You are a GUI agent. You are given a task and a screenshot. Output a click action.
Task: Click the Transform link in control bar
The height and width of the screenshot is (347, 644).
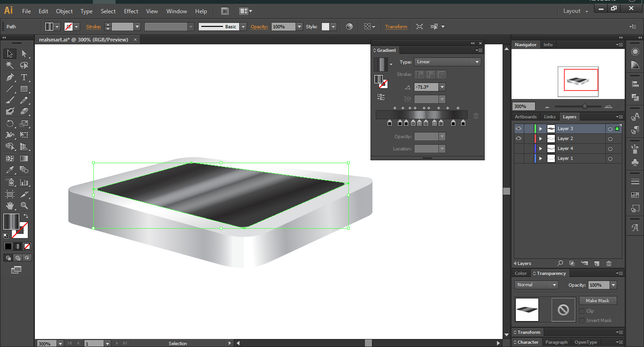tap(396, 27)
